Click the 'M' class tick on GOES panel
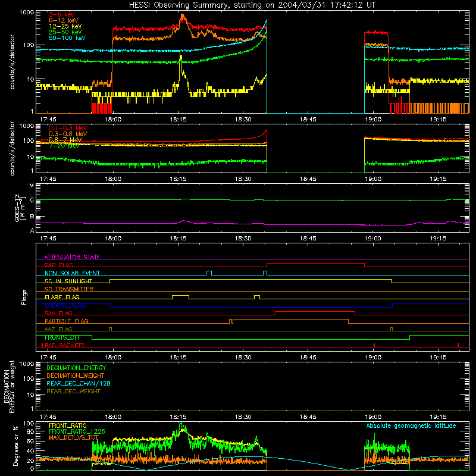This screenshot has width=476, height=476. pos(32,186)
